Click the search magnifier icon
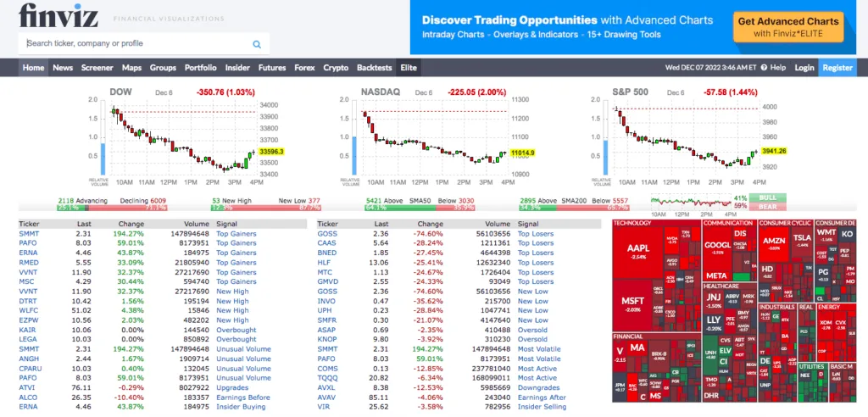The width and height of the screenshot is (868, 417). 257,44
